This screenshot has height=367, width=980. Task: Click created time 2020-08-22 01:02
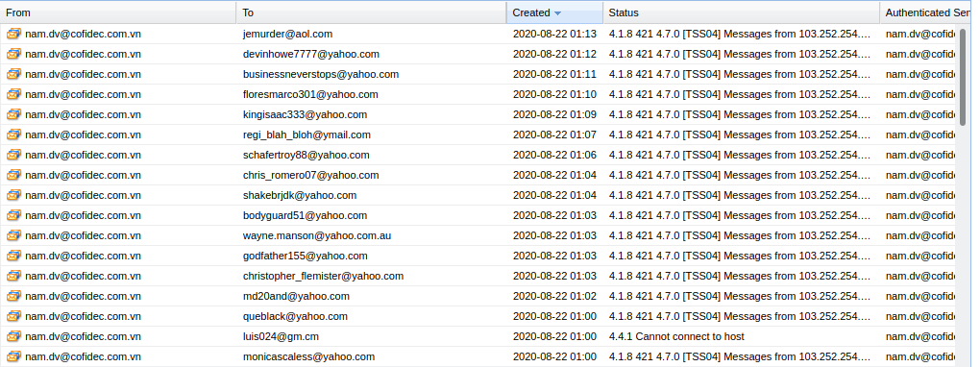(x=555, y=296)
